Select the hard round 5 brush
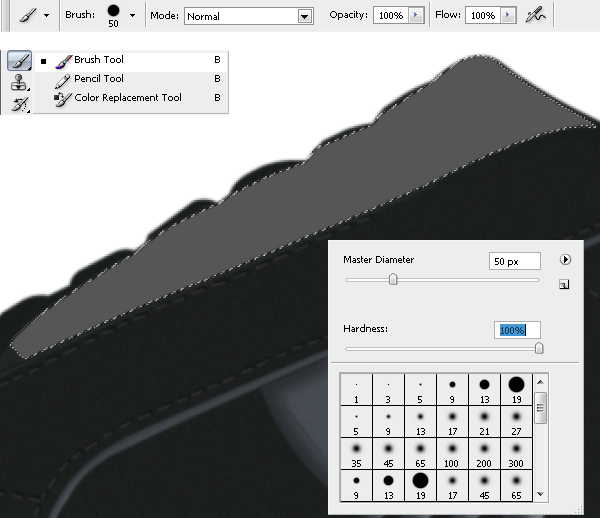The image size is (600, 518). 420,390
